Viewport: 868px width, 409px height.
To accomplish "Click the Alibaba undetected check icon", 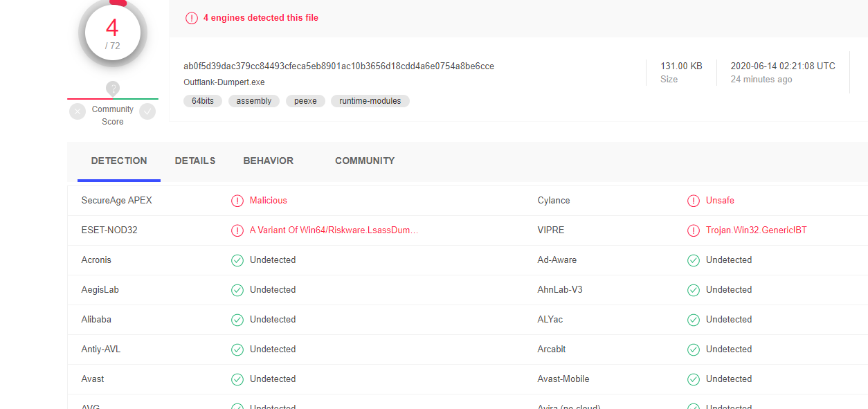I will coord(237,320).
